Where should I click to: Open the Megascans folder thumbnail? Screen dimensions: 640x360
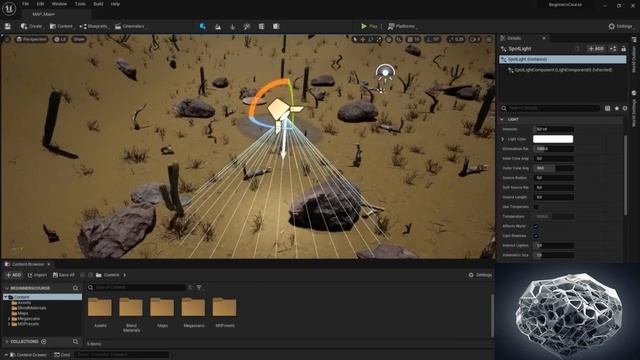(193, 308)
